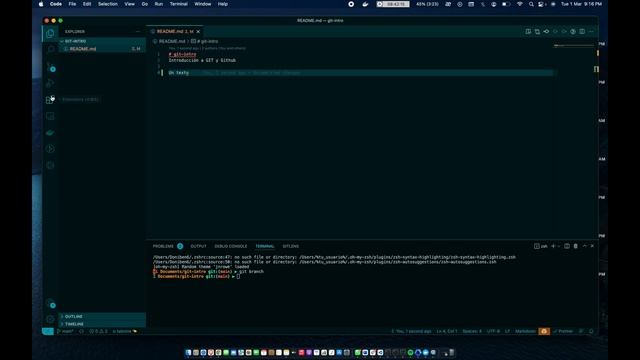This screenshot has width=640, height=360.
Task: Kill terminal with trash icon
Action: coord(576,246)
